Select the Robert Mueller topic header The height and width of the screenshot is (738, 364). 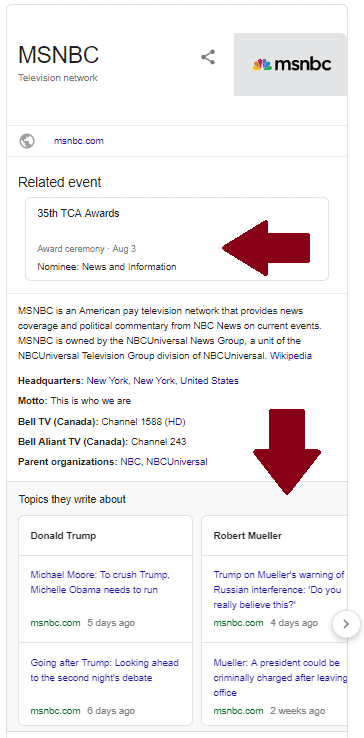(x=248, y=536)
